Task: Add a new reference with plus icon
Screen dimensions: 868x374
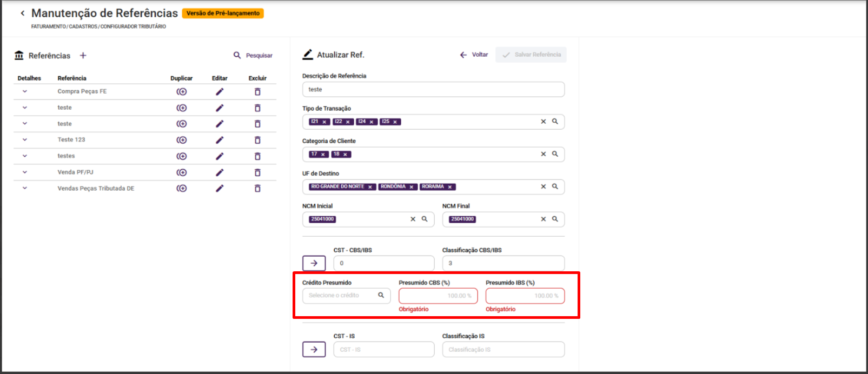Action: pyautogui.click(x=83, y=55)
